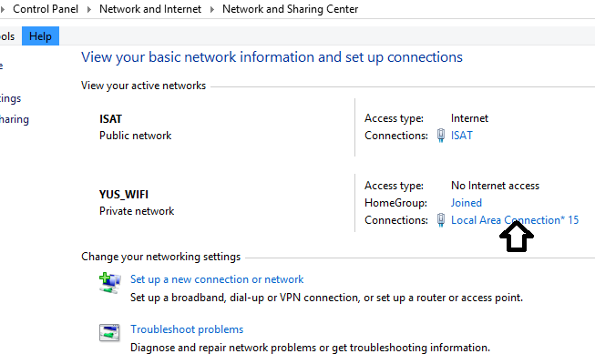The image size is (595, 364).
Task: Select Network and Sharing Center breadcrumb
Action: pyautogui.click(x=290, y=9)
